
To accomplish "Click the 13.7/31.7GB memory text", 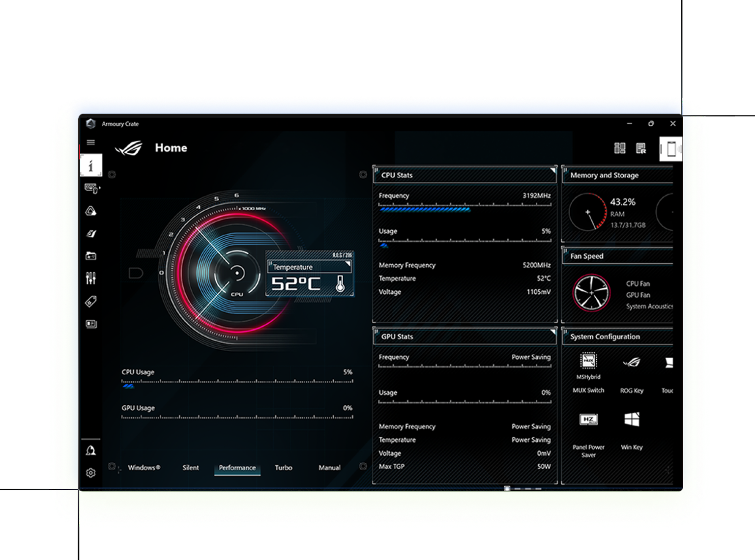I will point(628,225).
